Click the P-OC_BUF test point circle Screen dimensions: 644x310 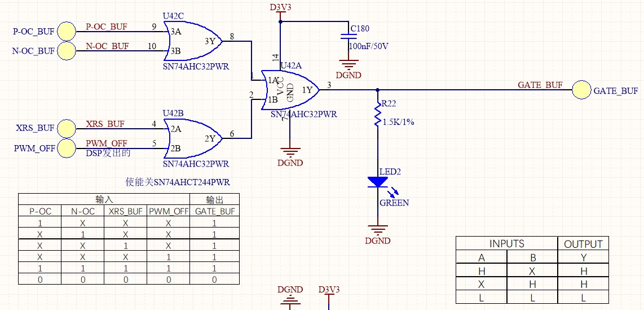coord(66,31)
